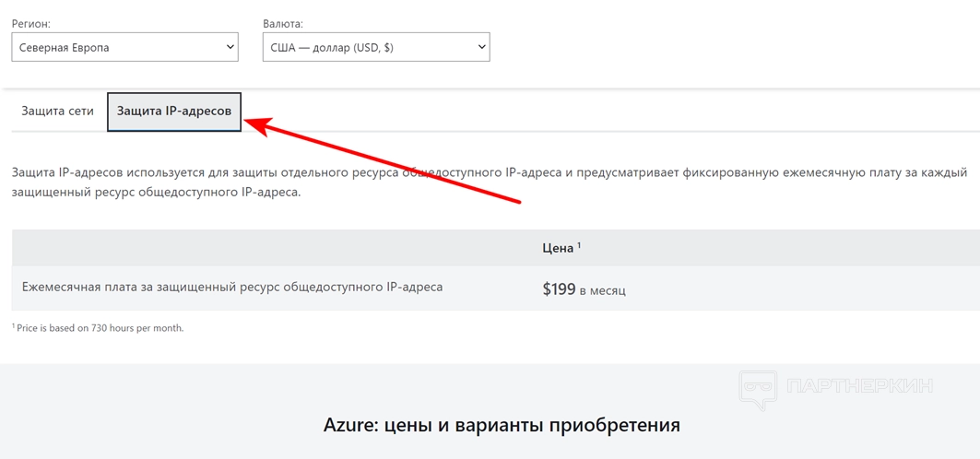Click the Ежемесячная плата row label

pos(232,288)
